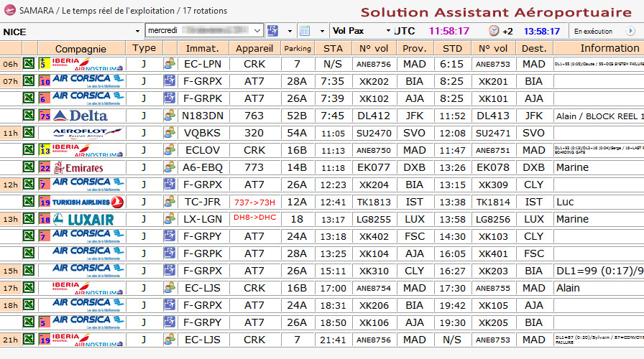This screenshot has height=359, width=644.
Task: Click the Information column header
Action: pyautogui.click(x=599, y=48)
